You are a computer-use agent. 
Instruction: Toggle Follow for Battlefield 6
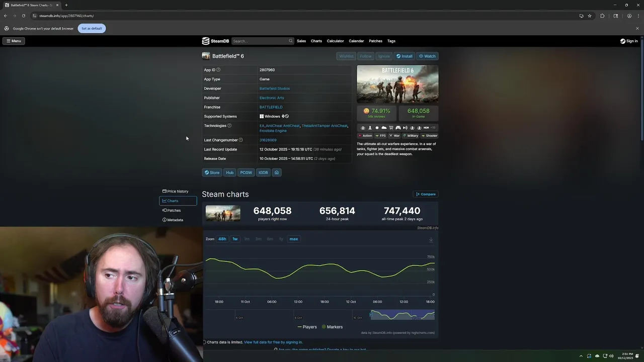click(x=366, y=56)
